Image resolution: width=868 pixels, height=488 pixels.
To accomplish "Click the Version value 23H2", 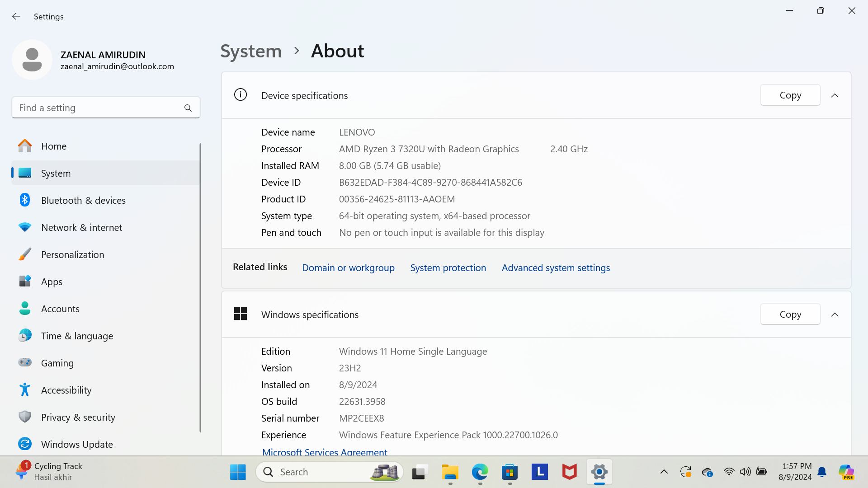I will pos(350,368).
